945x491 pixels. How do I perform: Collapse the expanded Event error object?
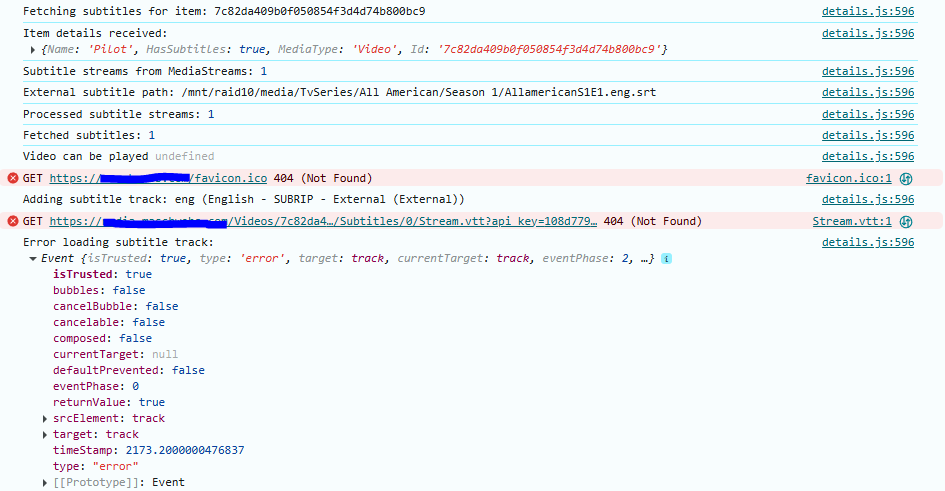34,258
